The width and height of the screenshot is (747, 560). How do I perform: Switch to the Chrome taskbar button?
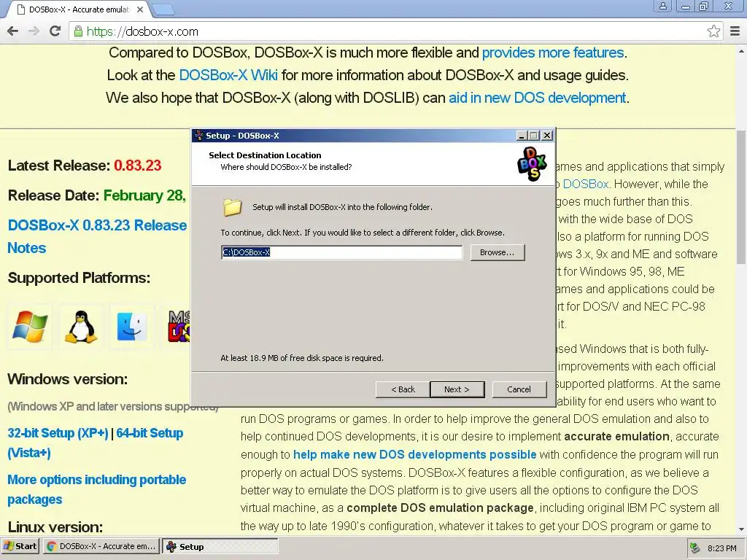coord(101,546)
